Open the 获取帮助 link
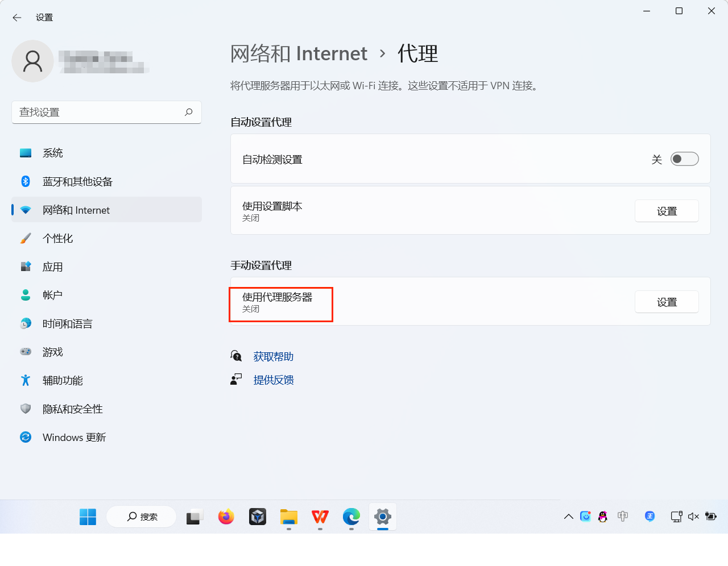Image resolution: width=728 pixels, height=566 pixels. pyautogui.click(x=274, y=356)
